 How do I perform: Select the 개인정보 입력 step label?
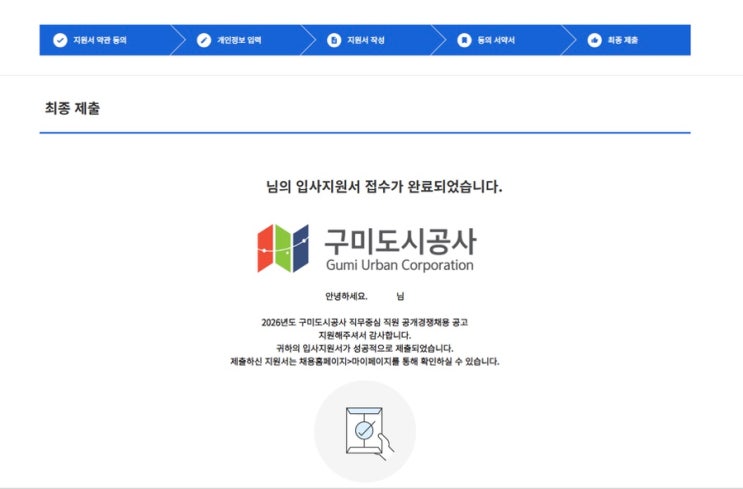(239, 40)
